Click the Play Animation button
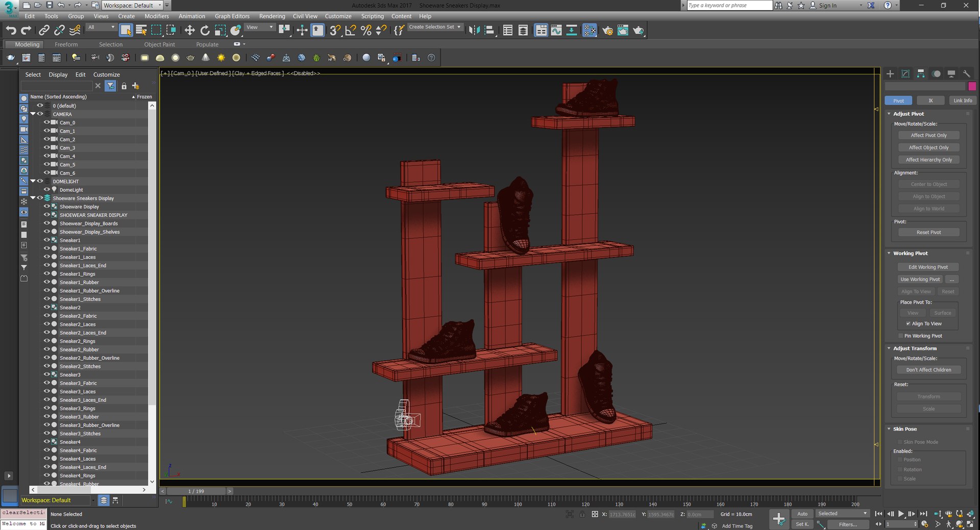The image size is (980, 530). tap(901, 514)
